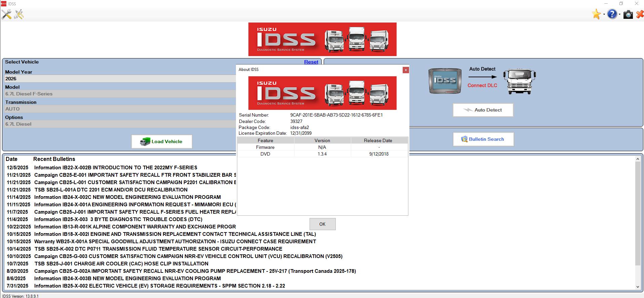Select the Model Year 2026 field
The width and height of the screenshot is (644, 298).
point(120,79)
